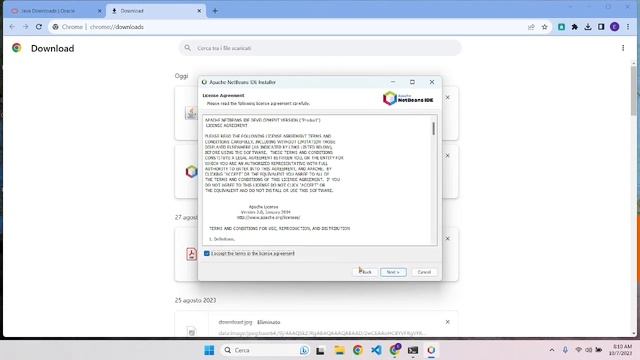Open Chrome profile window with badge on taskbar
The width and height of the screenshot is (640, 360).
(x=395, y=350)
